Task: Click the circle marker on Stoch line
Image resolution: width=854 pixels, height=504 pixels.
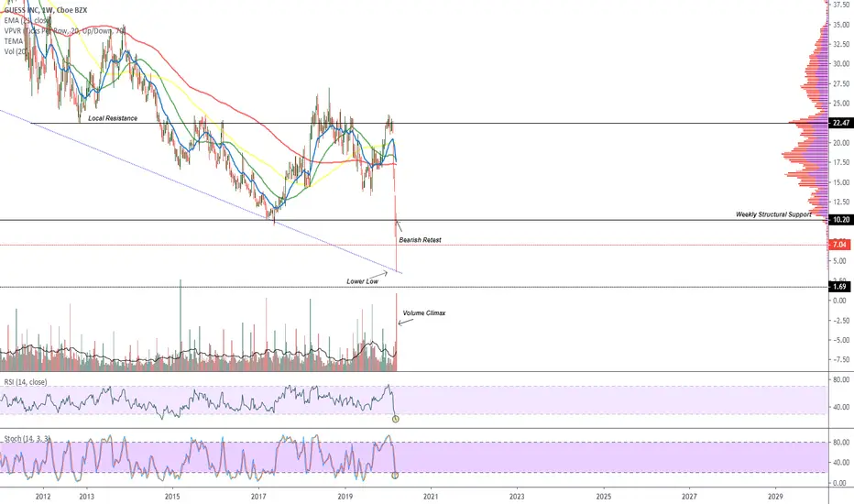Action: tap(395, 476)
